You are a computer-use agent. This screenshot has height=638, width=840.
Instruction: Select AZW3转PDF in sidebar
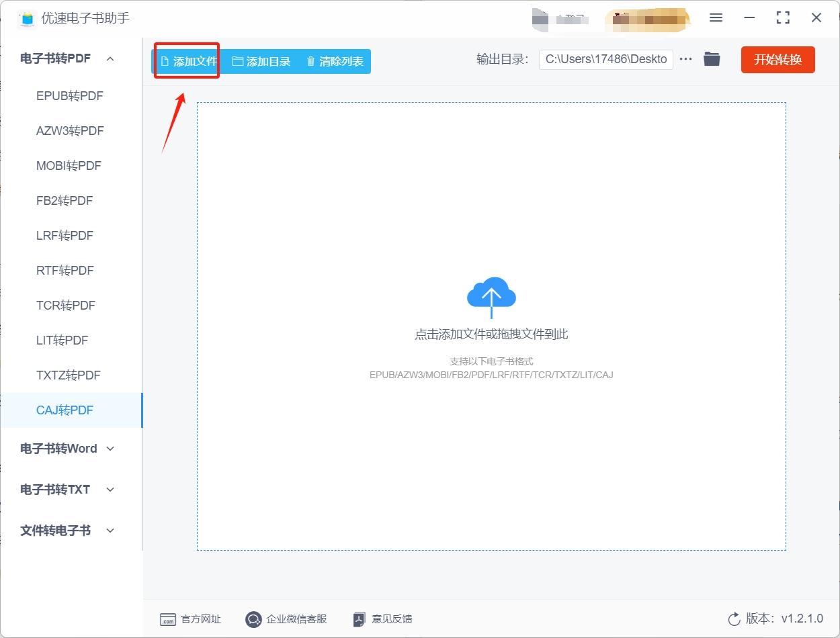(71, 131)
